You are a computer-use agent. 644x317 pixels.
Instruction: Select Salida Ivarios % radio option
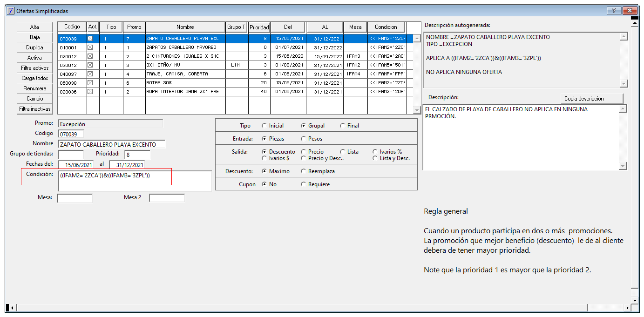(387, 152)
